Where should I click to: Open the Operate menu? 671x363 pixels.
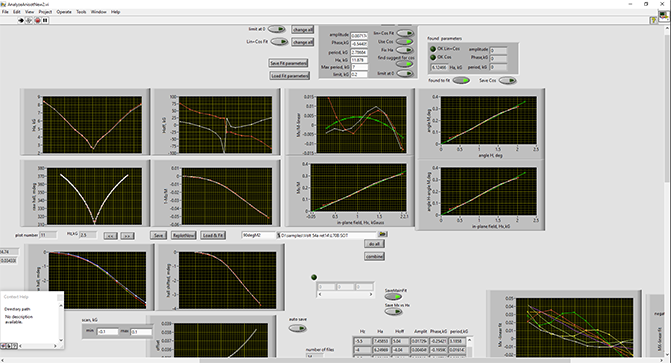click(x=64, y=12)
